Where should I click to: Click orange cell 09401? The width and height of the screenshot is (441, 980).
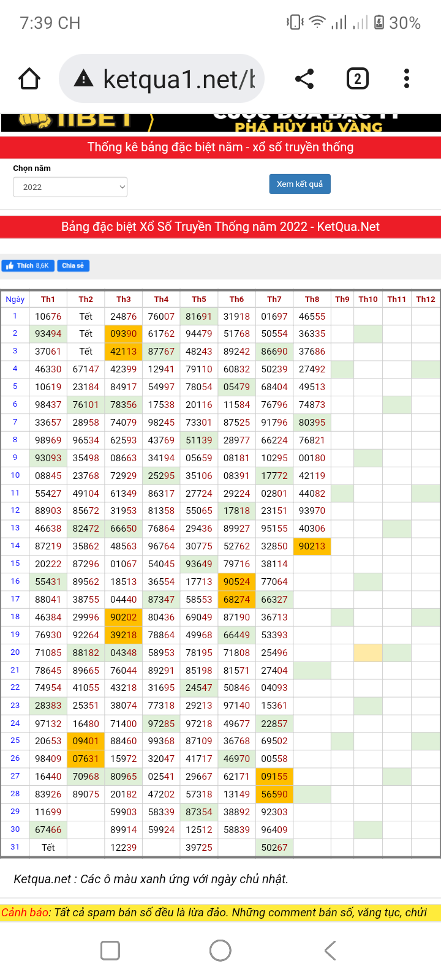pyautogui.click(x=86, y=741)
